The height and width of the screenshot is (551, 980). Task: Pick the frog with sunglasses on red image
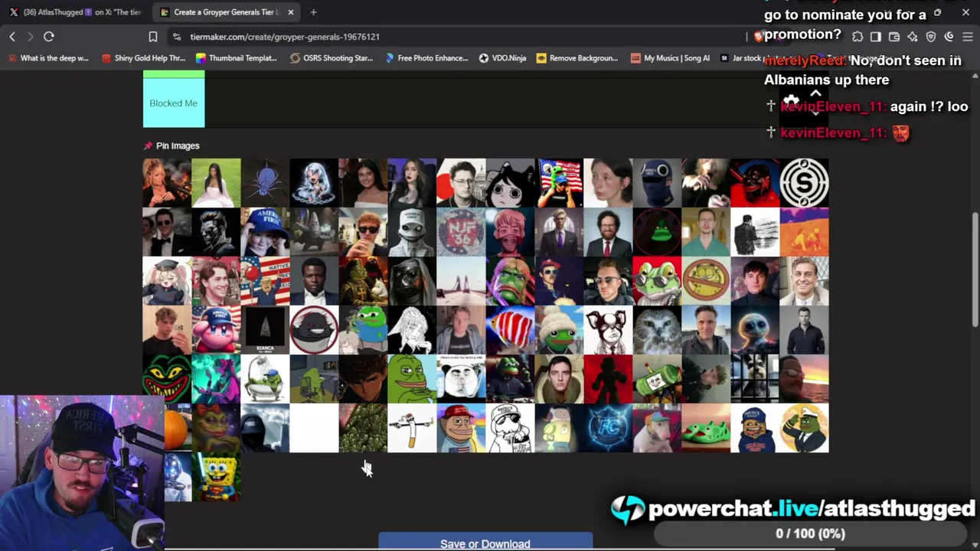[657, 281]
